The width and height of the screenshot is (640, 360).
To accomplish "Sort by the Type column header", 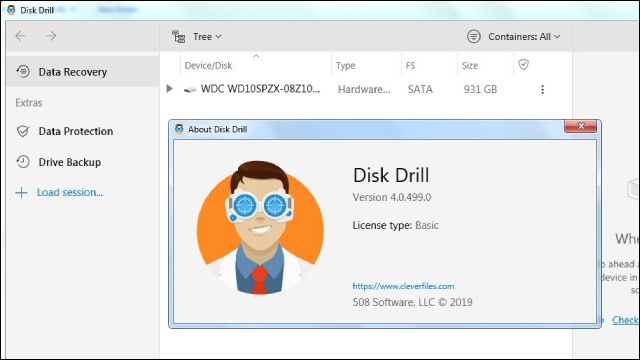I will (x=345, y=65).
